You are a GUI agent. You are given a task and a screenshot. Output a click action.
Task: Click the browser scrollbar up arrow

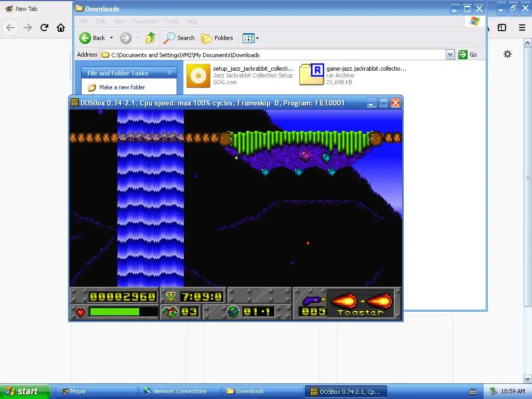coord(528,43)
